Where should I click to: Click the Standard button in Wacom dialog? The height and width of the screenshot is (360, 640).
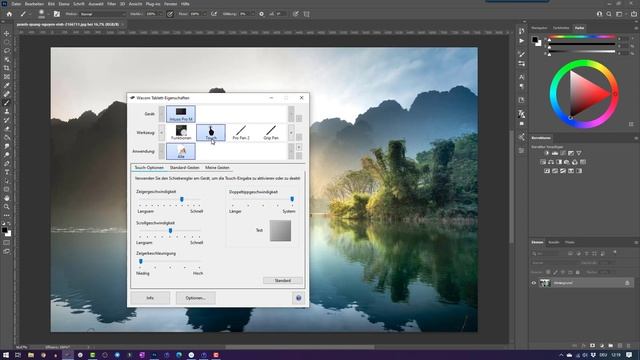282,280
